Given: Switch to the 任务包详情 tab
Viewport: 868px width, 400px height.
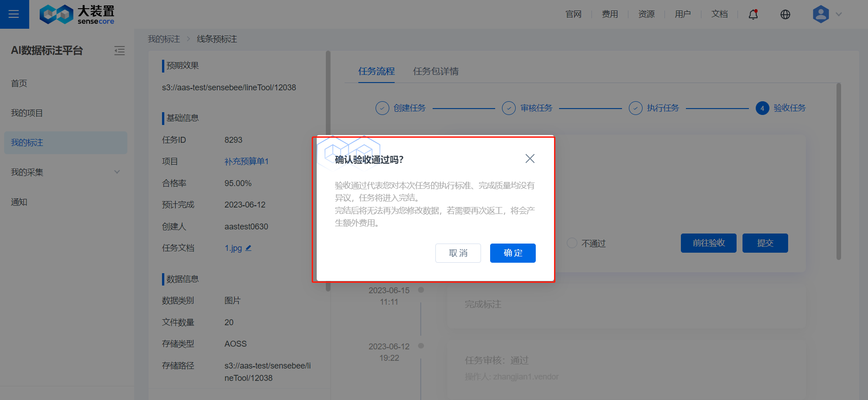Looking at the screenshot, I should [436, 71].
